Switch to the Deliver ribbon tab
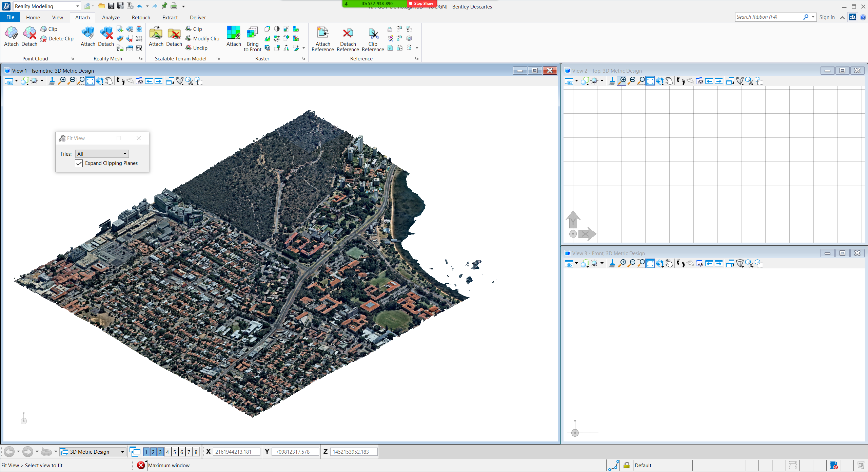 tap(198, 17)
